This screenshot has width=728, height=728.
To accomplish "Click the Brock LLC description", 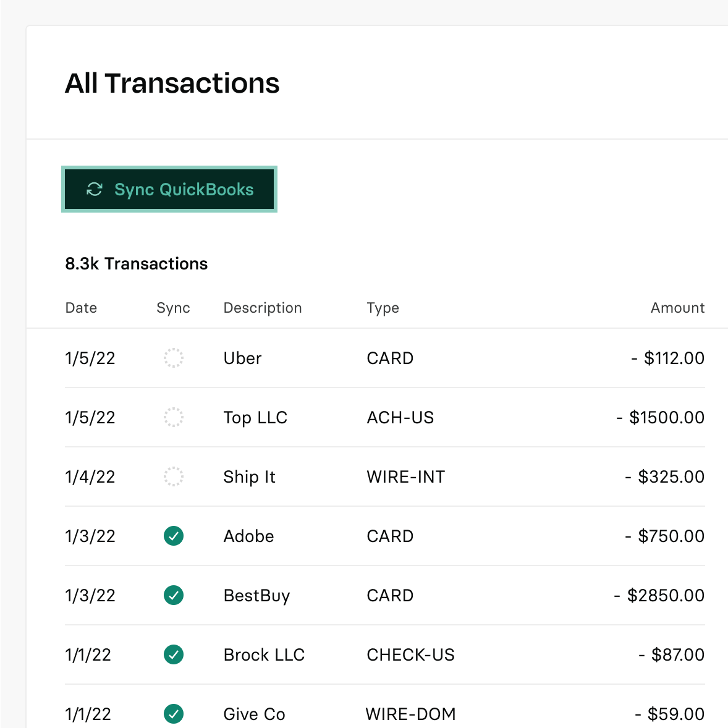I will [x=264, y=655].
